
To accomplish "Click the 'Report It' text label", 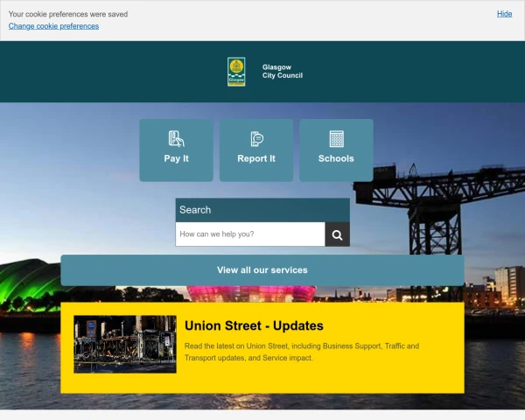I will (256, 159).
